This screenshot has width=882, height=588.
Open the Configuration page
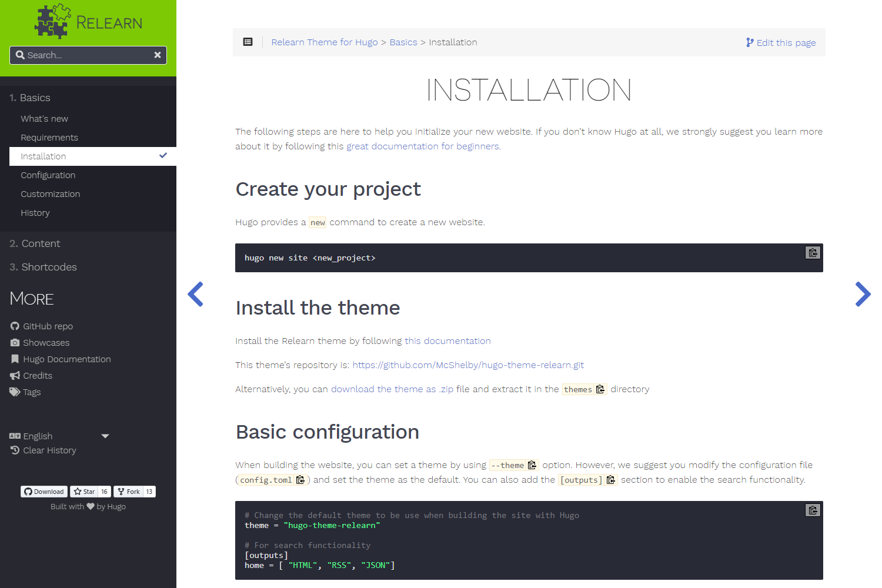[48, 175]
